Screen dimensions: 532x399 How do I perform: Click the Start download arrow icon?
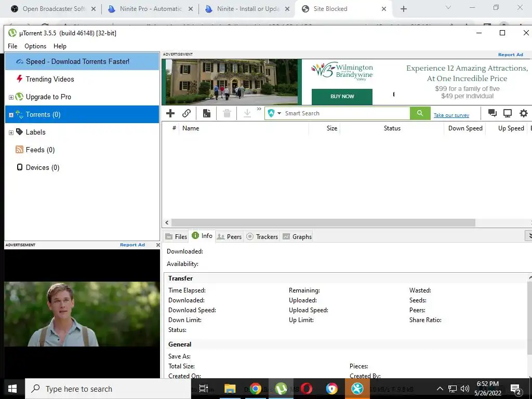(x=247, y=113)
